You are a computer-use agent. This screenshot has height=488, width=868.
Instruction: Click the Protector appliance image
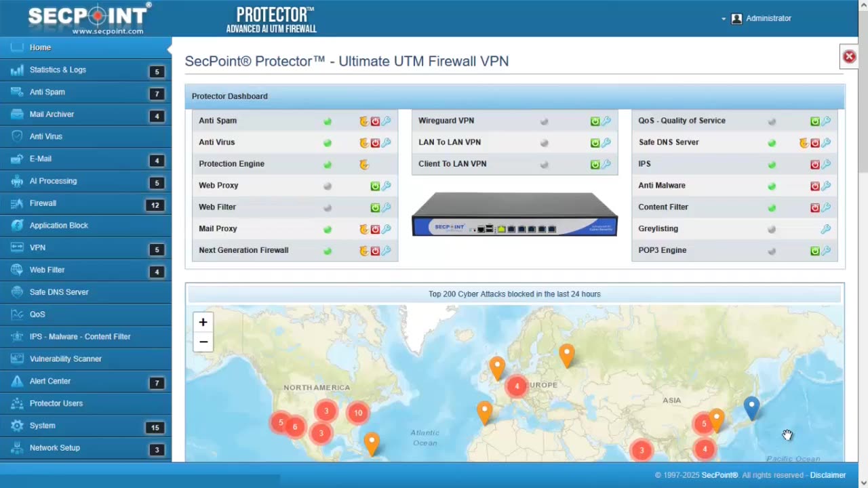tap(515, 214)
